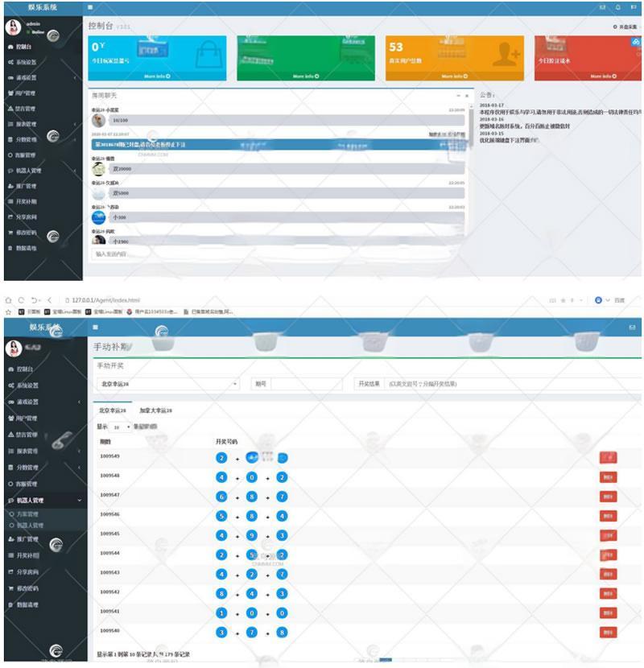Click red delete button for period 1009548
The width and height of the screenshot is (644, 668).
point(608,476)
